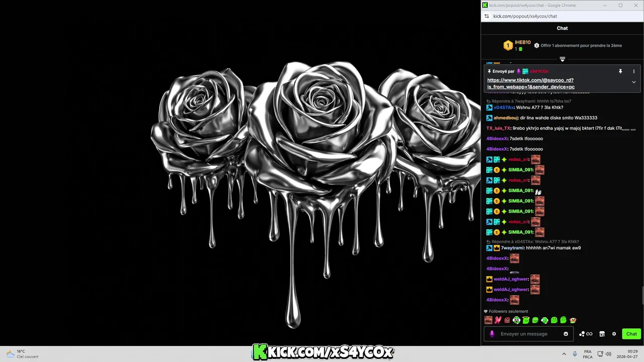Click streamer name xS4YCOx in pinned message

(539, 71)
